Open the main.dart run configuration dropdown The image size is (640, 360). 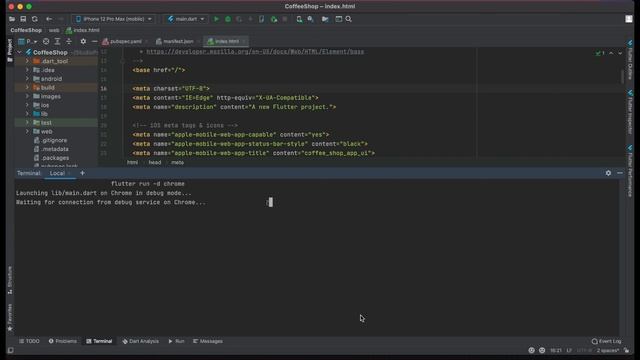[x=186, y=19]
